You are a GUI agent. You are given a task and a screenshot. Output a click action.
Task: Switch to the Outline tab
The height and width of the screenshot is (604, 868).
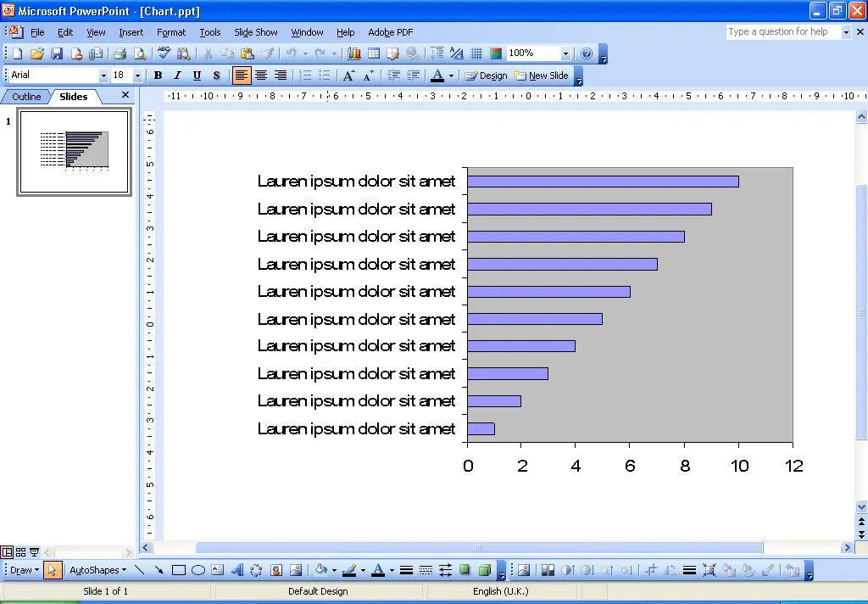click(x=26, y=97)
